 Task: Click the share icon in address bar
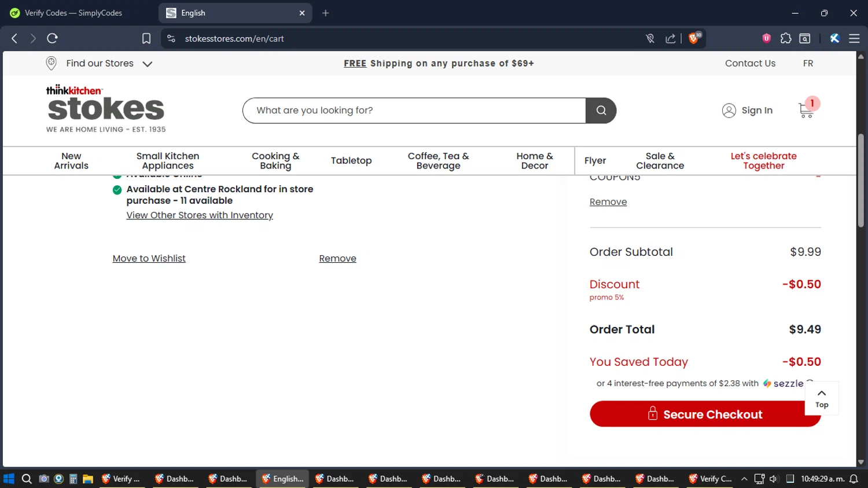coord(671,38)
